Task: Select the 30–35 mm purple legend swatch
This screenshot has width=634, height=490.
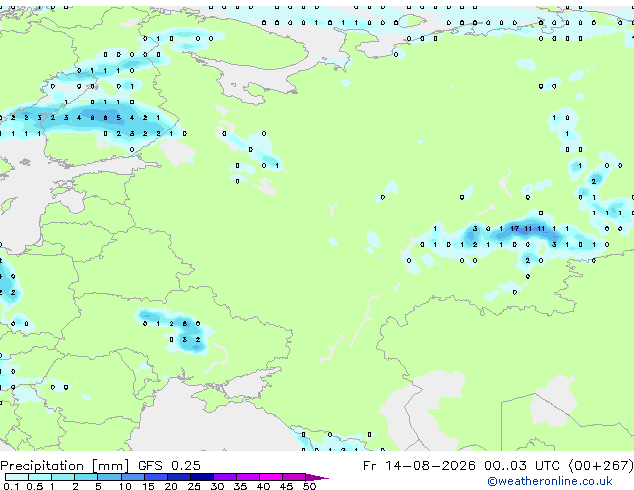Action: (225, 477)
